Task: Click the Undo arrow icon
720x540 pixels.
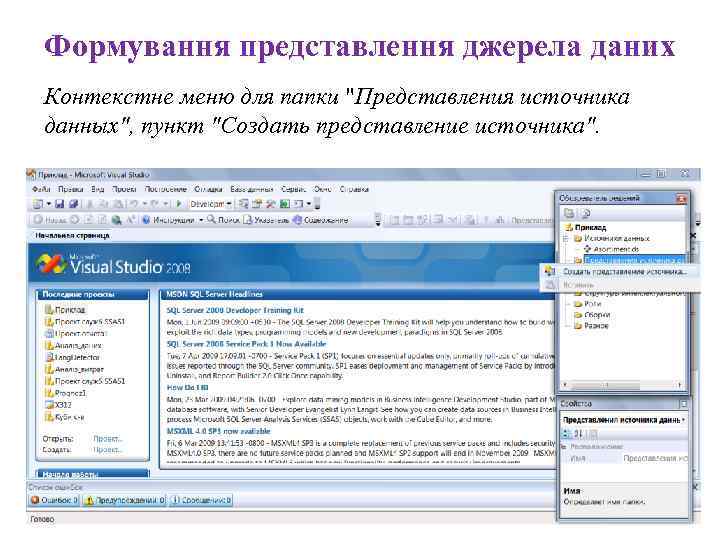Action: (x=133, y=204)
